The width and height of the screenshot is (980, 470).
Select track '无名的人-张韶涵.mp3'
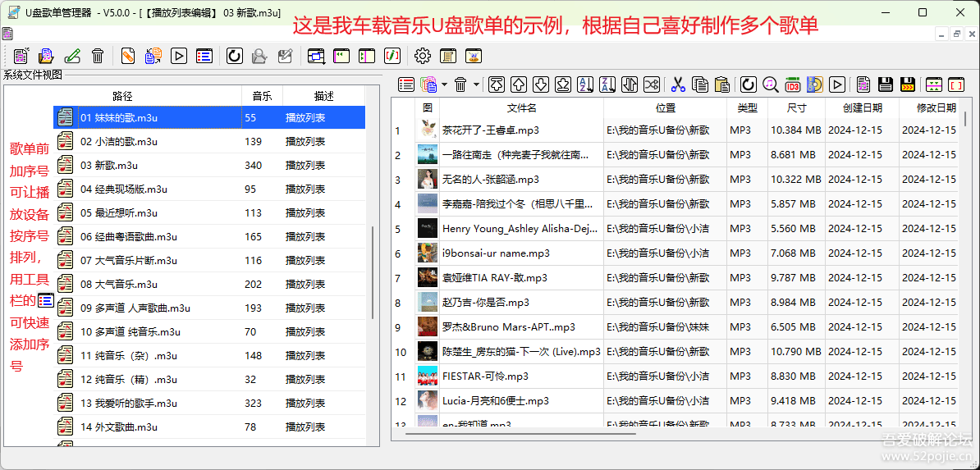point(491,180)
